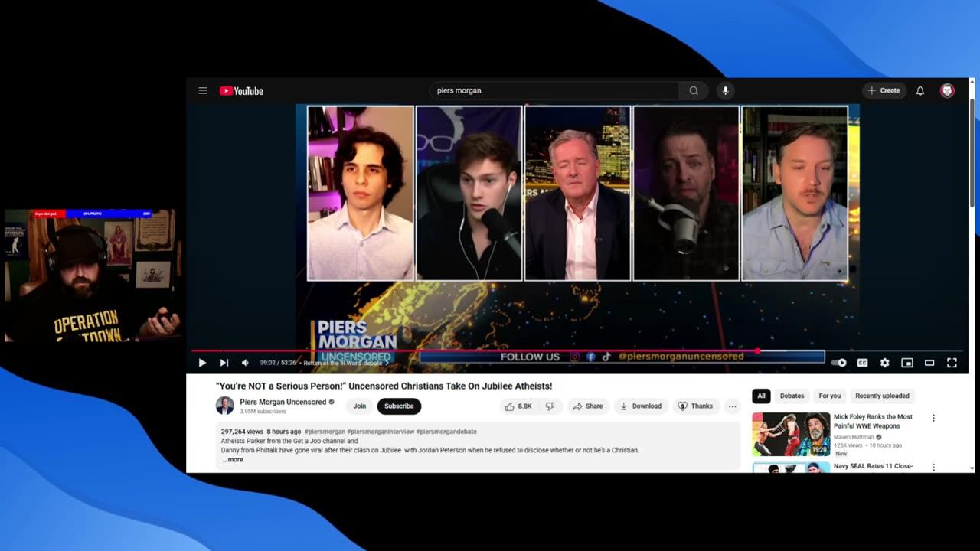The height and width of the screenshot is (551, 980).
Task: Select the For you filter chip
Action: point(829,396)
